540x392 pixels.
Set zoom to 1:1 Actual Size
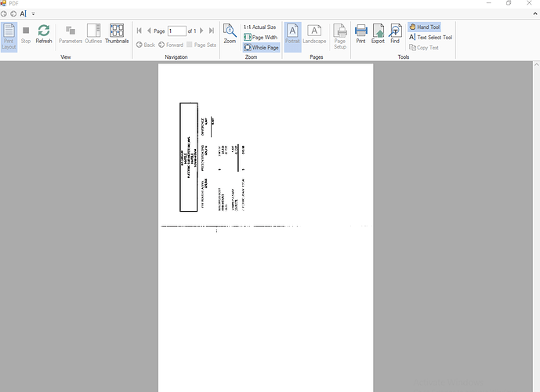pos(259,27)
